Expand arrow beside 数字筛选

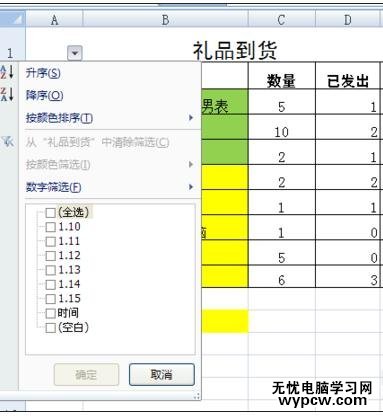(x=191, y=187)
